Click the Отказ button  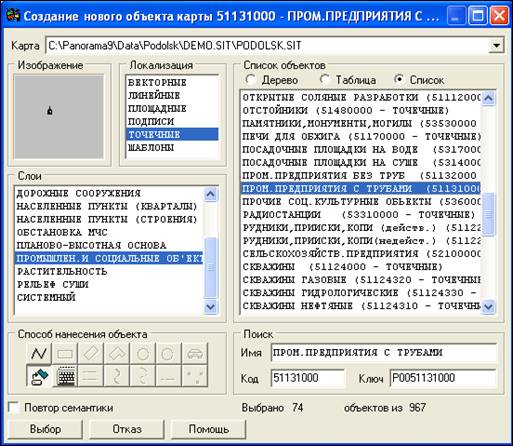(x=127, y=429)
